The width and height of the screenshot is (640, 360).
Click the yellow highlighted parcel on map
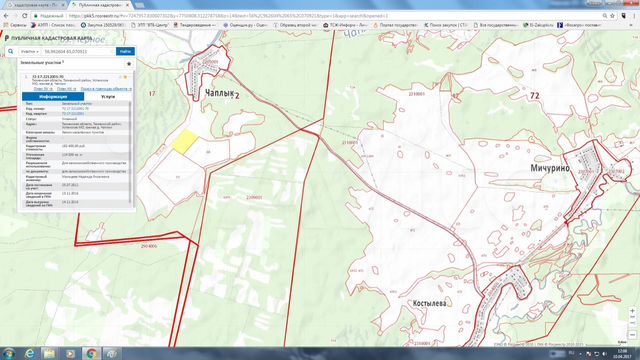(185, 142)
